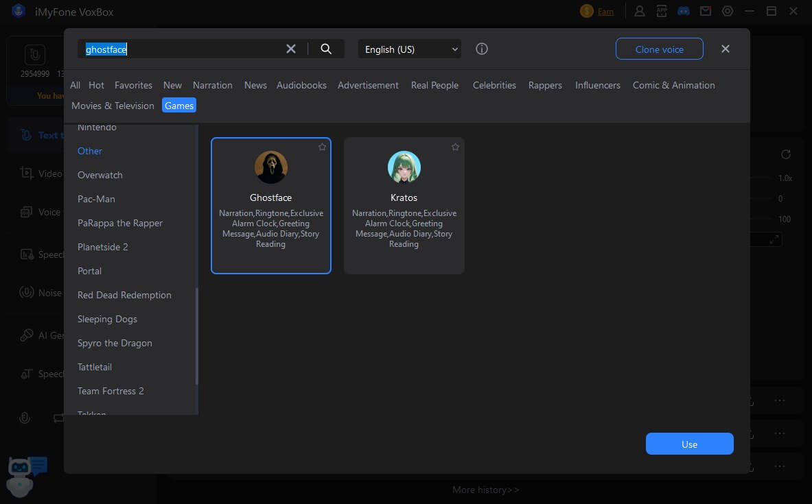Open the Discord icon in the title bar

pos(684,11)
